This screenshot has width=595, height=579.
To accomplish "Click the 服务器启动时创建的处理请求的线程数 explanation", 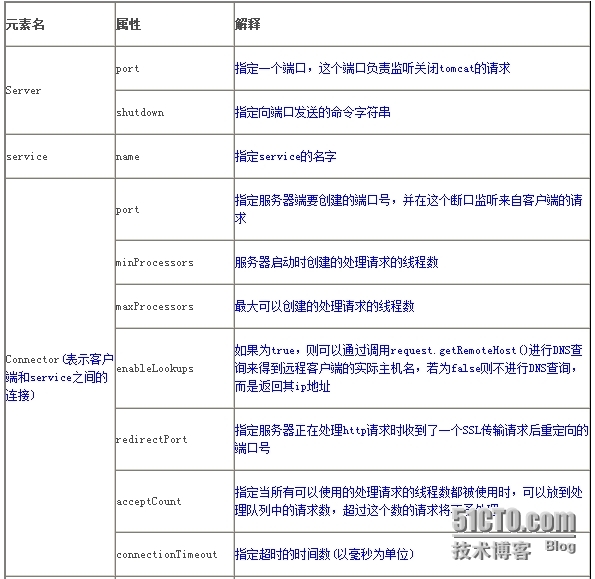I will pos(412,262).
